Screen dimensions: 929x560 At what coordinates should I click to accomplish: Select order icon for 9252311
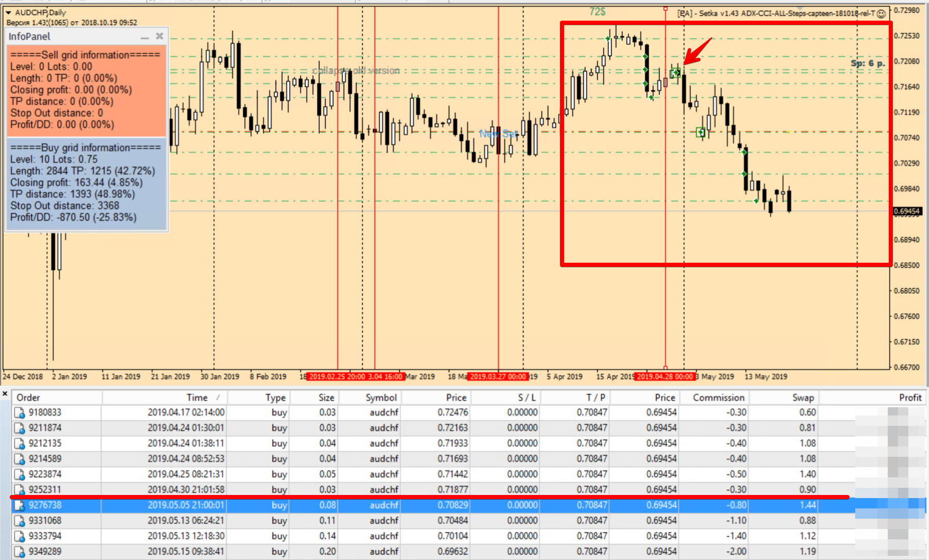point(20,490)
